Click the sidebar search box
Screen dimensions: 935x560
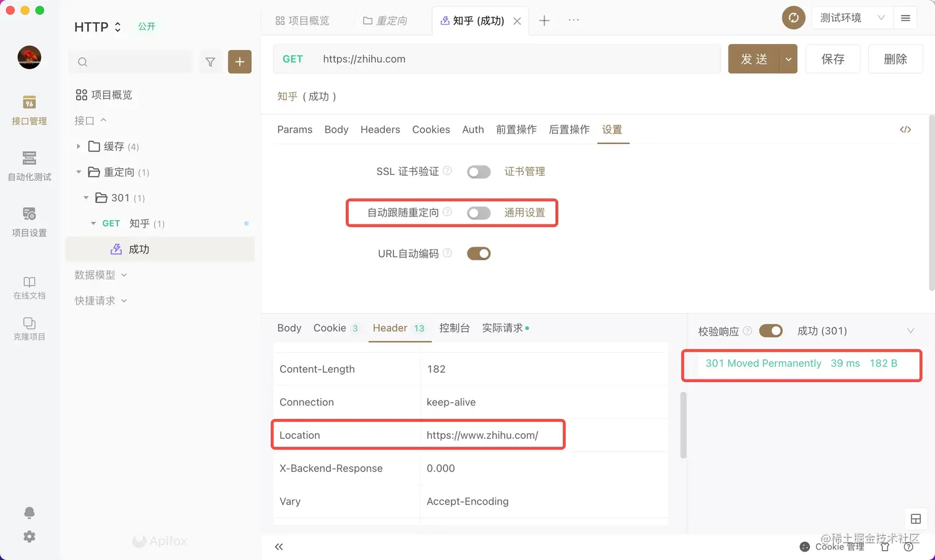point(131,62)
